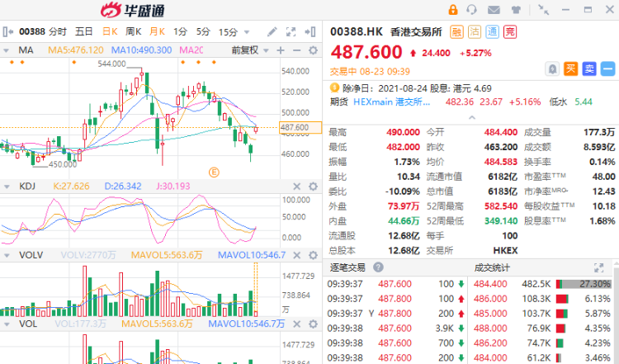Click the 市盈率TTM value 48.00

[x=603, y=177]
